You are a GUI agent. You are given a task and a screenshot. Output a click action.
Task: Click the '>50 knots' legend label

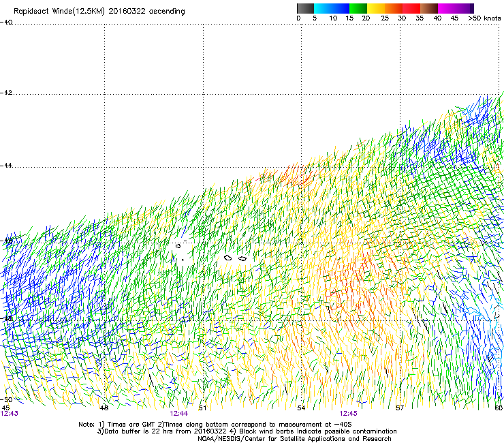(x=484, y=18)
